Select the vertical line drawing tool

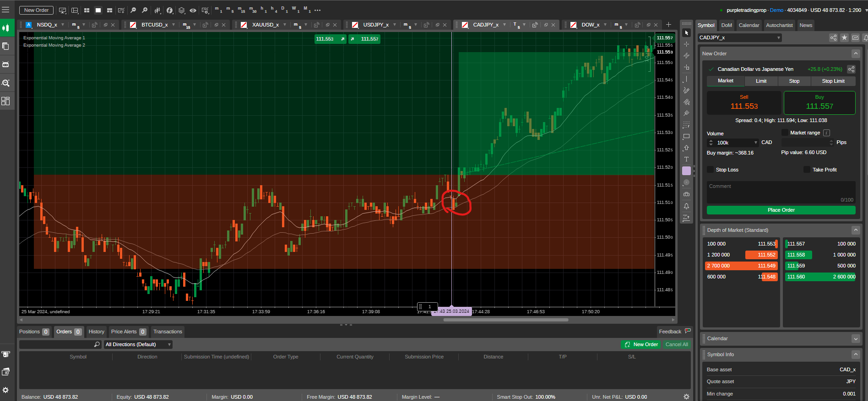pyautogui.click(x=686, y=79)
